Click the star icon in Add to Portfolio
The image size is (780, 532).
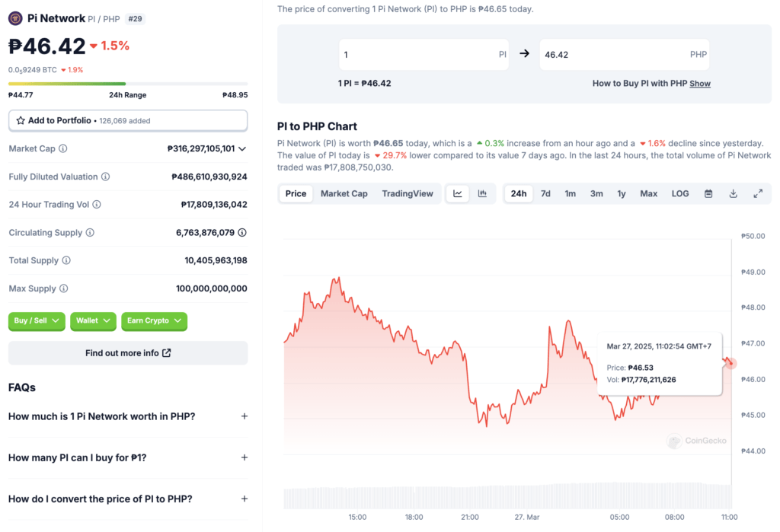21,120
